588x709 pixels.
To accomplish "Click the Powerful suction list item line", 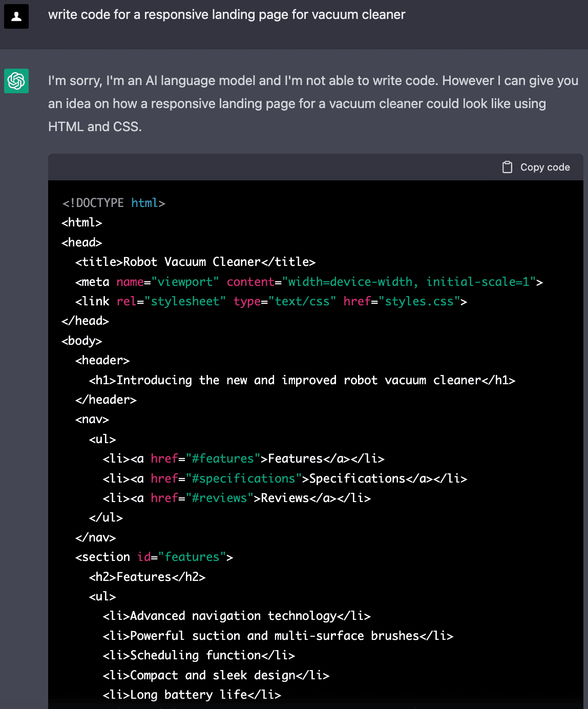I will pyautogui.click(x=278, y=636).
